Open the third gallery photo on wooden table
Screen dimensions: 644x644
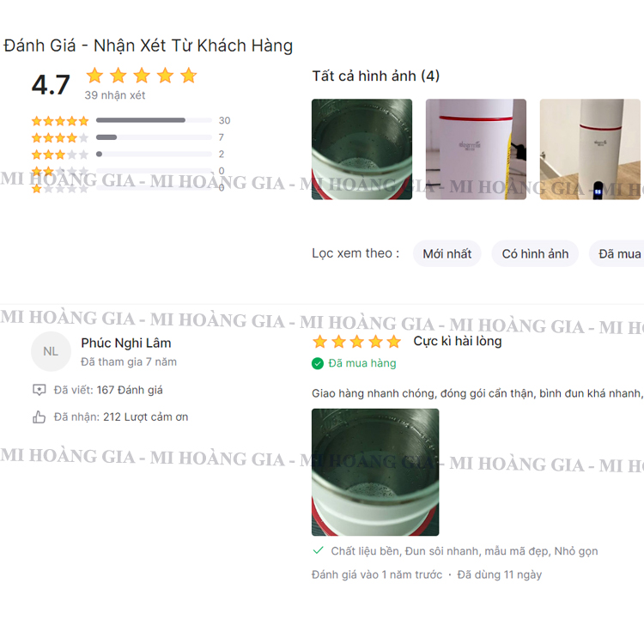coord(590,149)
